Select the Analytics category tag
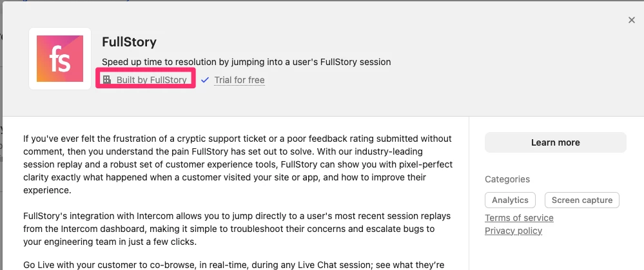The image size is (644, 270). point(510,200)
